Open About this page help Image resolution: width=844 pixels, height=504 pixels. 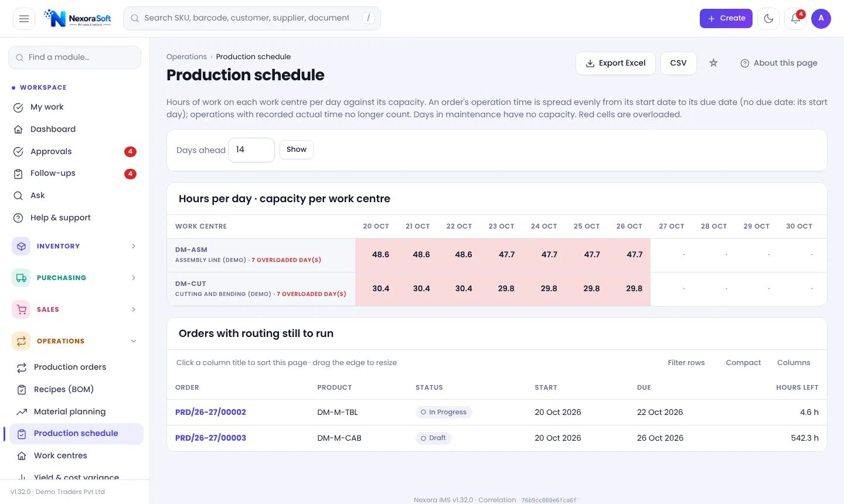[x=779, y=63]
